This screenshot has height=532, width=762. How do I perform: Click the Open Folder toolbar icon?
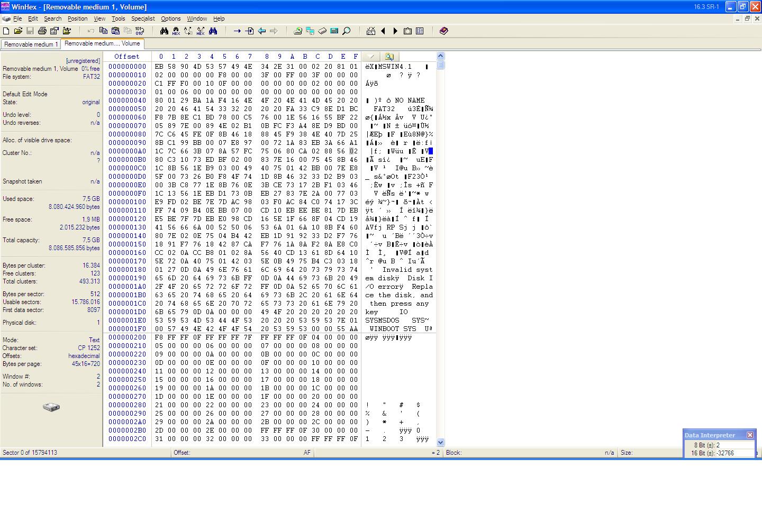coord(67,31)
